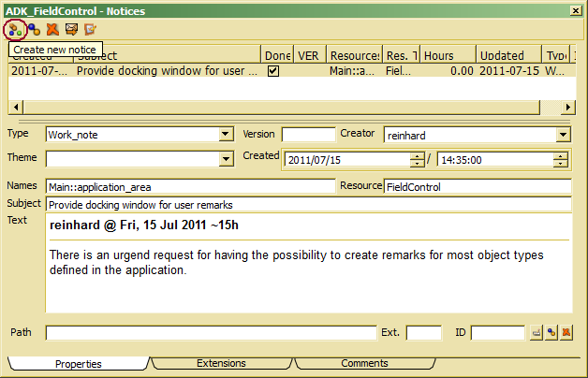588x378 pixels.
Task: Click the colored balls icon beside ID field
Action: coord(551,332)
